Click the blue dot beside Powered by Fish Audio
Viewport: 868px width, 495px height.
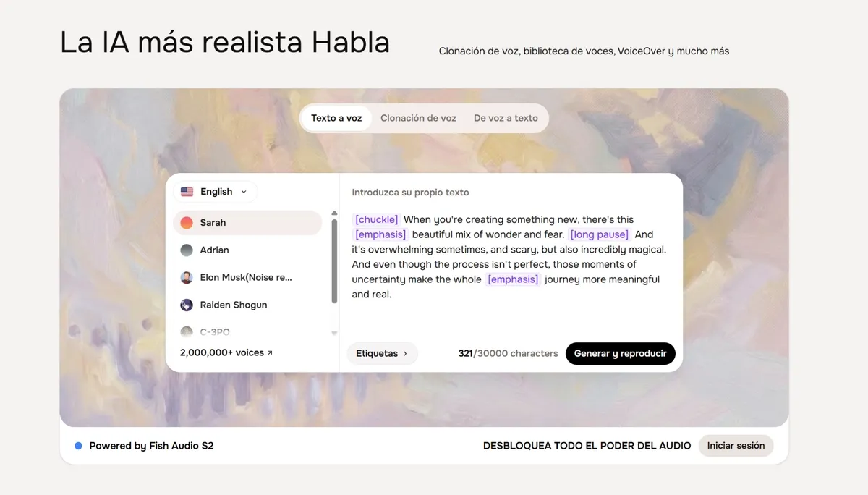pyautogui.click(x=78, y=446)
